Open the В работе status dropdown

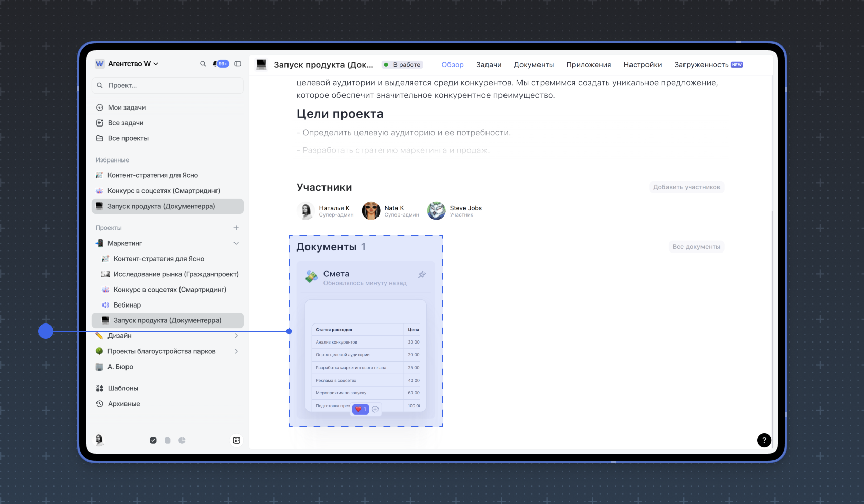pos(402,65)
